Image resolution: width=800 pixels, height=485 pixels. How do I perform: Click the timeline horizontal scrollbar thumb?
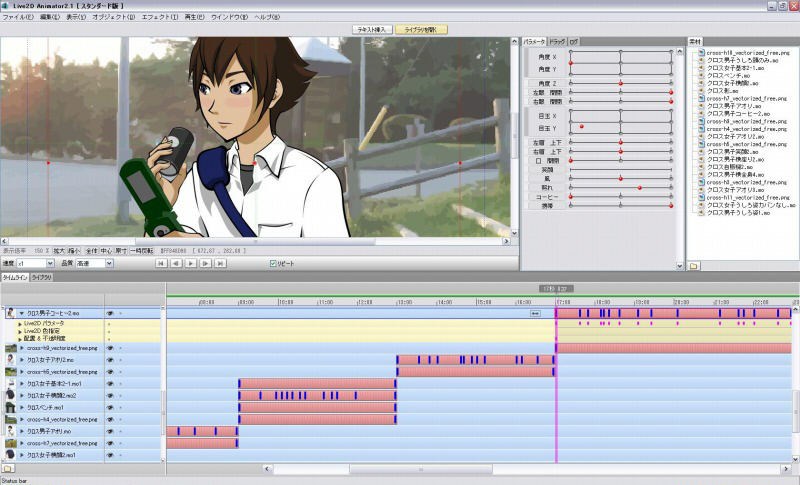(421, 469)
